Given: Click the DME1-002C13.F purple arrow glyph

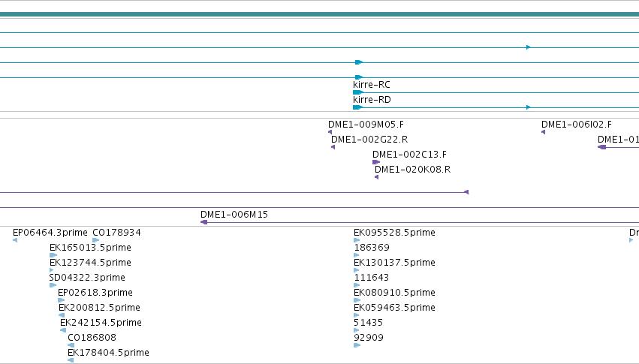Looking at the screenshot, I should (x=376, y=162).
